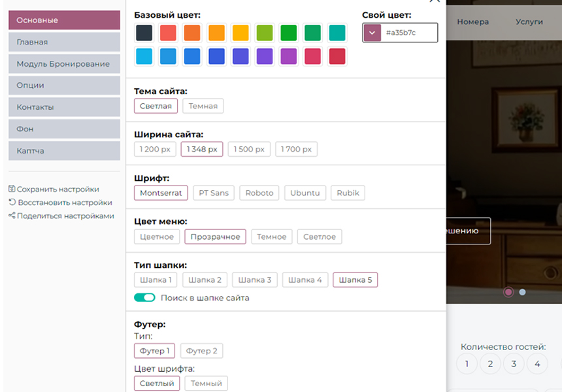Click the Share settings icon
This screenshot has width=562, height=392.
tap(12, 216)
